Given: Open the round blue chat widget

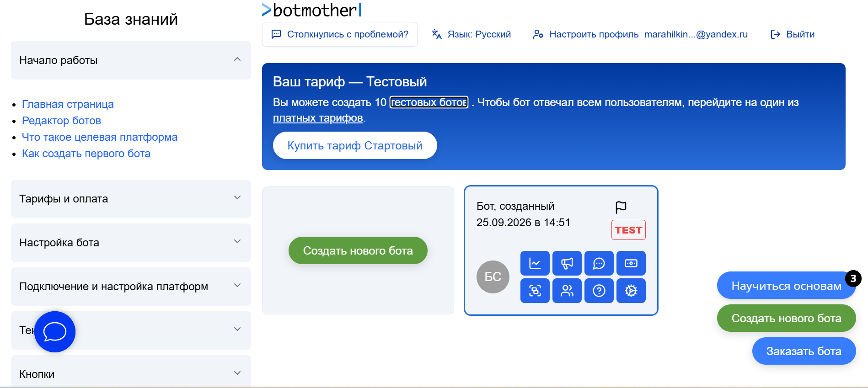Looking at the screenshot, I should click(55, 332).
